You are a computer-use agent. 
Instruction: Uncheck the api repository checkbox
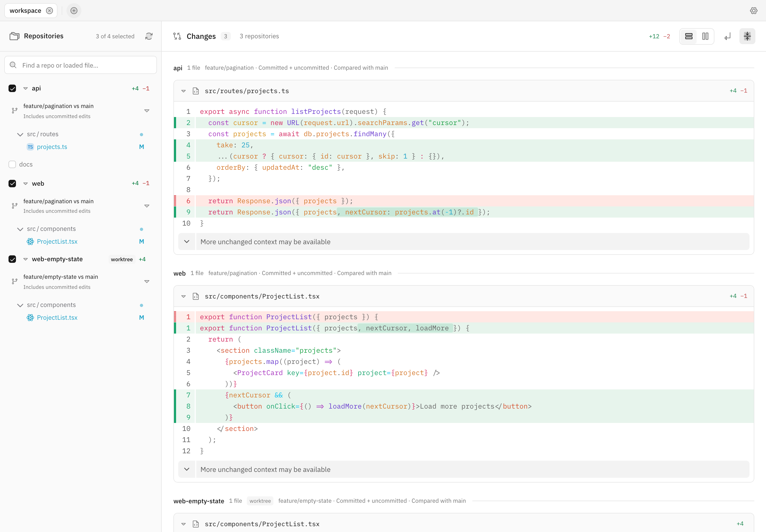[x=12, y=88]
